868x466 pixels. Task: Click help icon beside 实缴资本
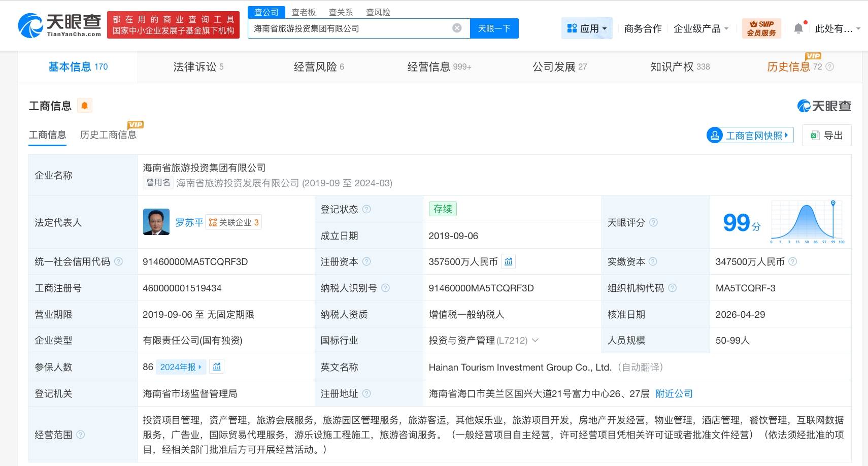tap(653, 261)
